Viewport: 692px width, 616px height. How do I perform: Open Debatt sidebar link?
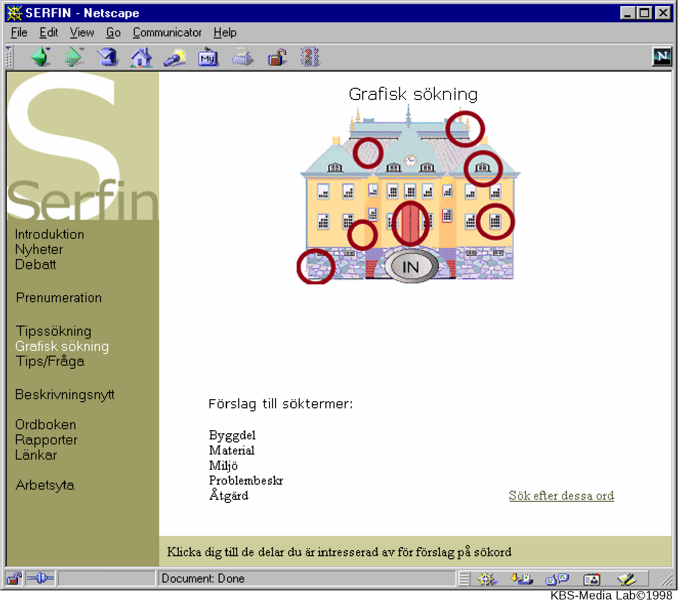[x=35, y=265]
